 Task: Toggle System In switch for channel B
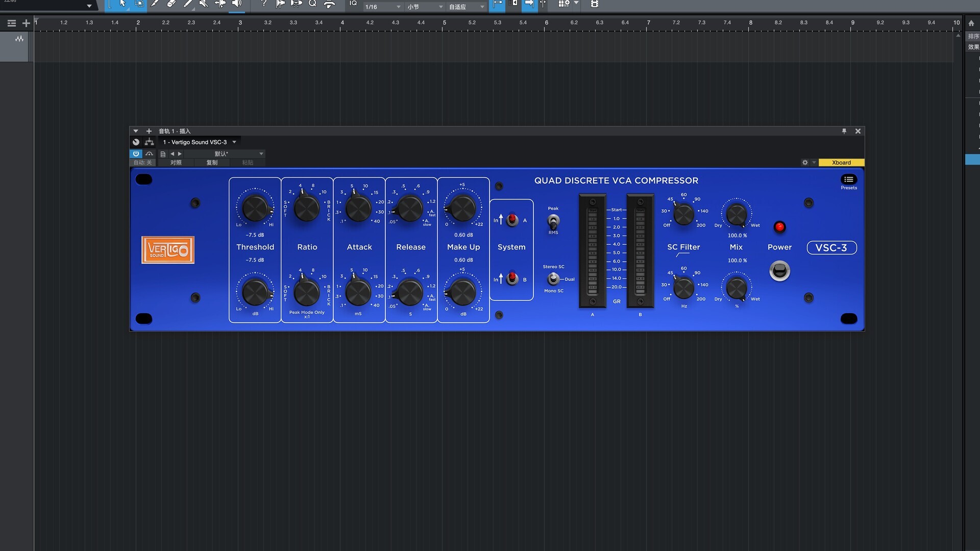tap(512, 279)
